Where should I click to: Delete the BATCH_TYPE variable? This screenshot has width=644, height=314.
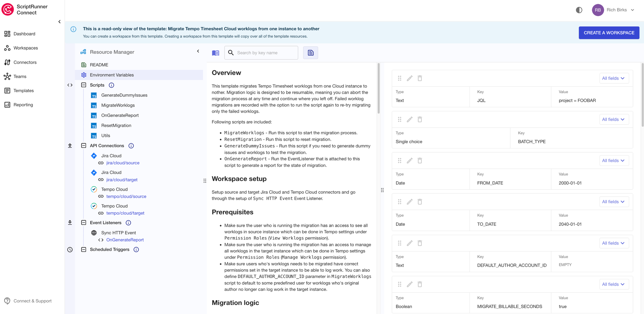(420, 119)
